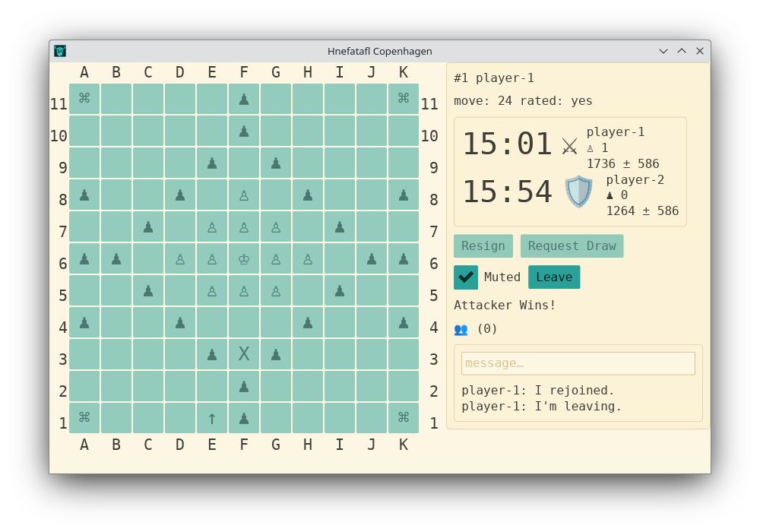Uncheck the Muted checkbox
The height and width of the screenshot is (532, 760).
pyautogui.click(x=466, y=277)
